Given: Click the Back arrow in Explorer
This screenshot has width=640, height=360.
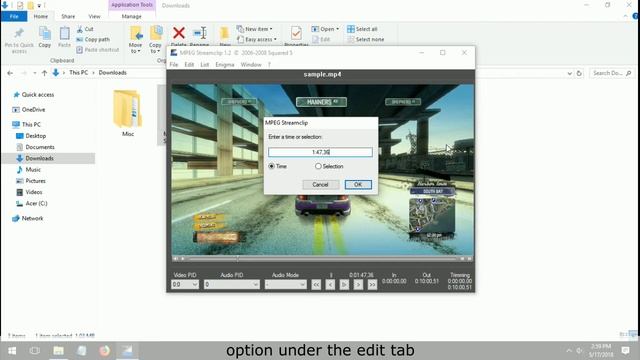Looking at the screenshot, I should [x=10, y=73].
